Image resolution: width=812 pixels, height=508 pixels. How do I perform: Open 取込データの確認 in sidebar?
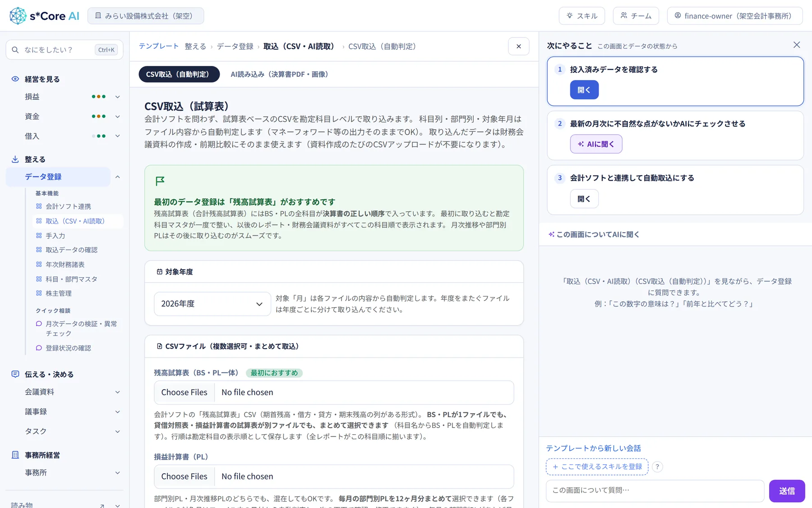point(71,250)
